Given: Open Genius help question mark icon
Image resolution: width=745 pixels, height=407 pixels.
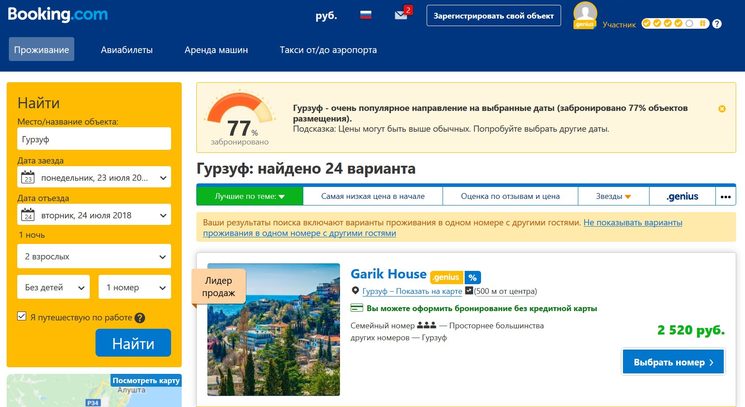Looking at the screenshot, I should click(x=717, y=24).
